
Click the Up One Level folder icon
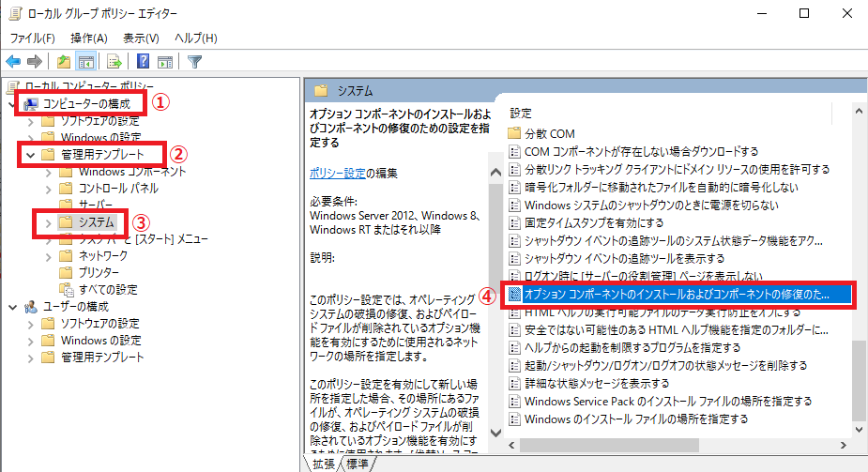pos(63,62)
